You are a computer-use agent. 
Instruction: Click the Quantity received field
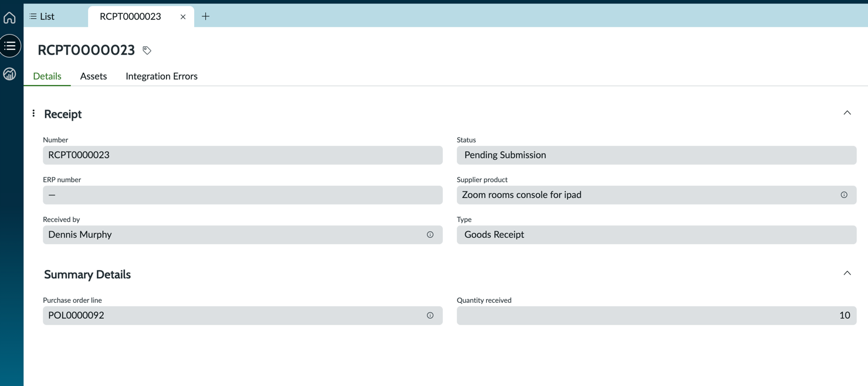click(x=656, y=316)
